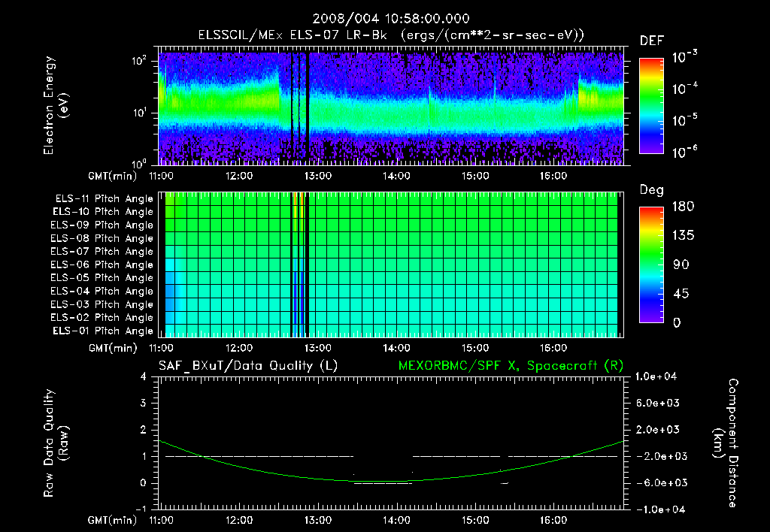The height and width of the screenshot is (532, 770).
Task: Click the timestamp title 2008/004 10:58:00.000
Action: (x=391, y=19)
